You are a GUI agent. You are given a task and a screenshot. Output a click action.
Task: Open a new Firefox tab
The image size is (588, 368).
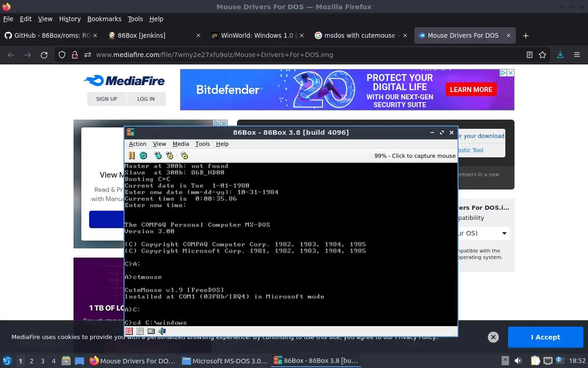click(526, 35)
